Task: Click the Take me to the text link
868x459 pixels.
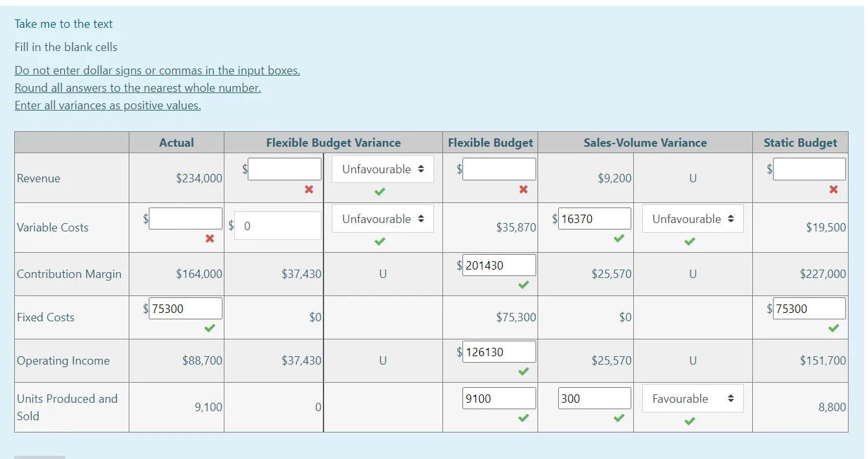Action: (x=63, y=24)
